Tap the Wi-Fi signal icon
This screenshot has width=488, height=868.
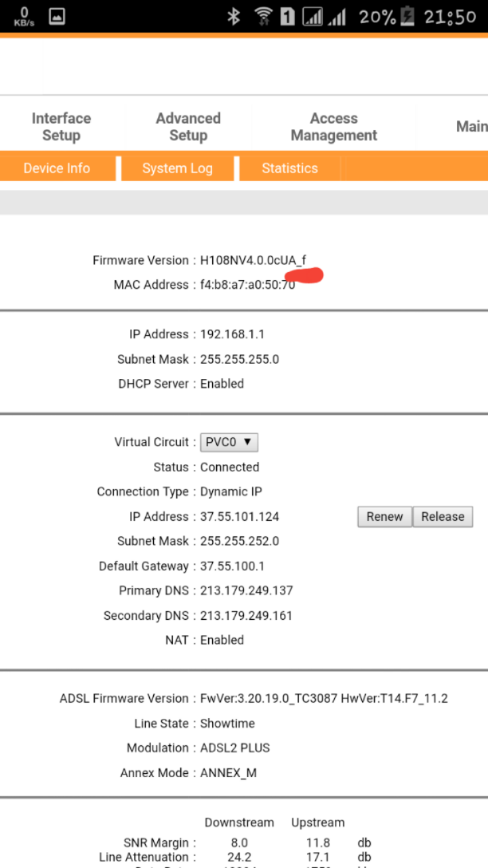pyautogui.click(x=264, y=16)
